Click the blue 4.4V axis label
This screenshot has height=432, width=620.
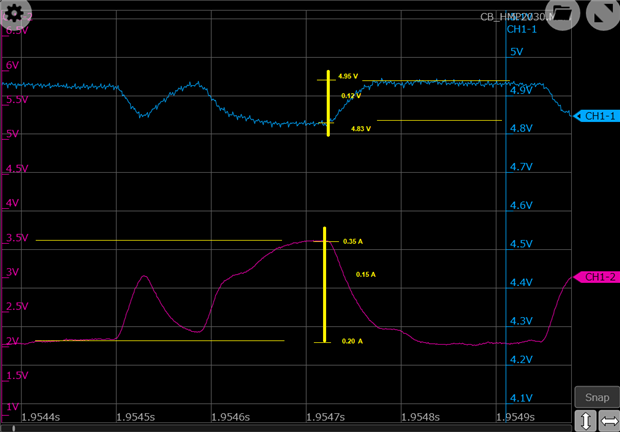point(521,283)
